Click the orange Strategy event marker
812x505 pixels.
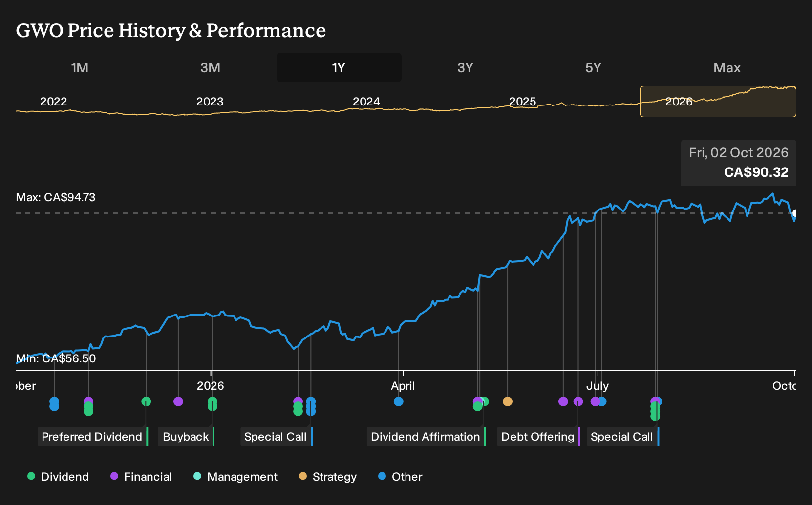click(x=508, y=401)
